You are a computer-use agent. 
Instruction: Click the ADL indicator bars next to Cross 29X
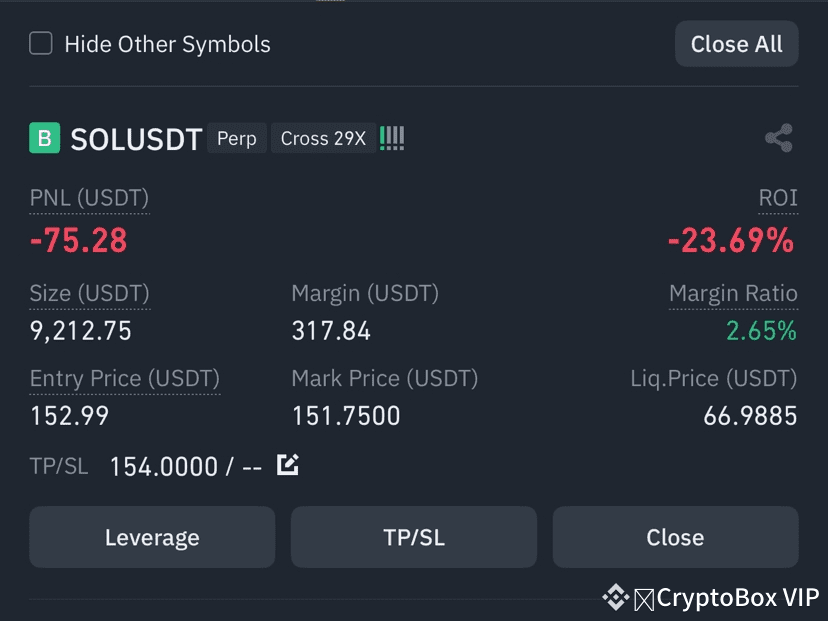click(x=392, y=138)
